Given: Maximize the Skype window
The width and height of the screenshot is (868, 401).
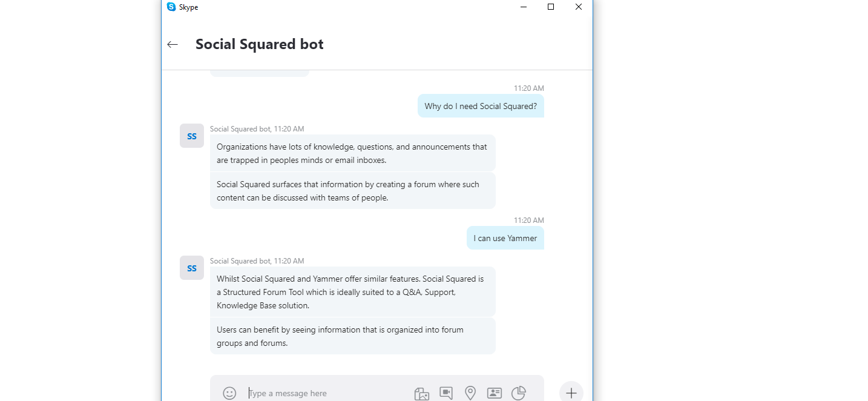Looking at the screenshot, I should [x=551, y=7].
